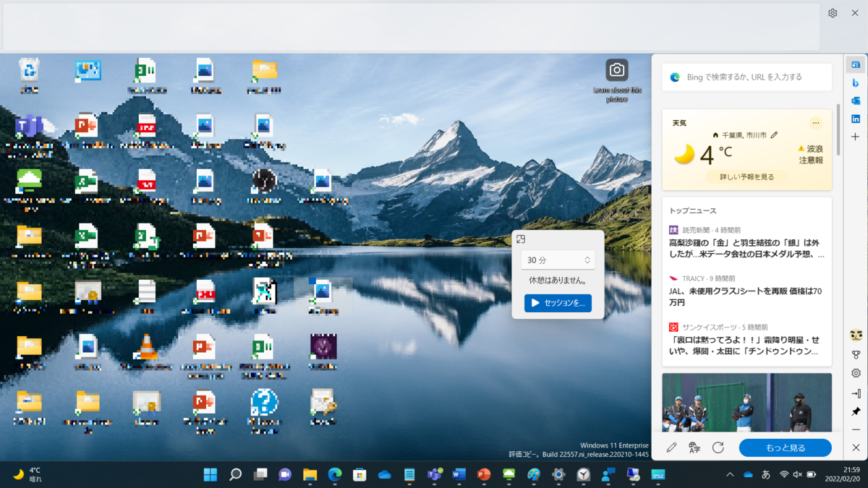
Task: Click the Bing search URL input field
Action: click(x=746, y=77)
